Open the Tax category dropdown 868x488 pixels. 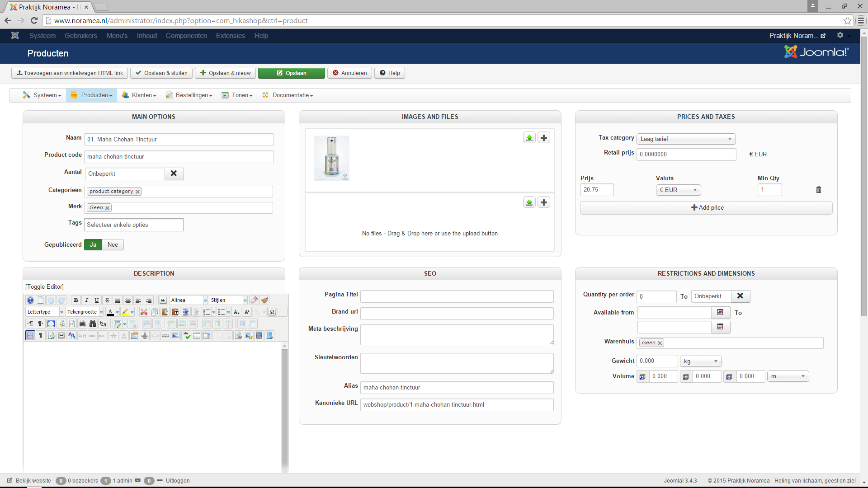(x=686, y=139)
